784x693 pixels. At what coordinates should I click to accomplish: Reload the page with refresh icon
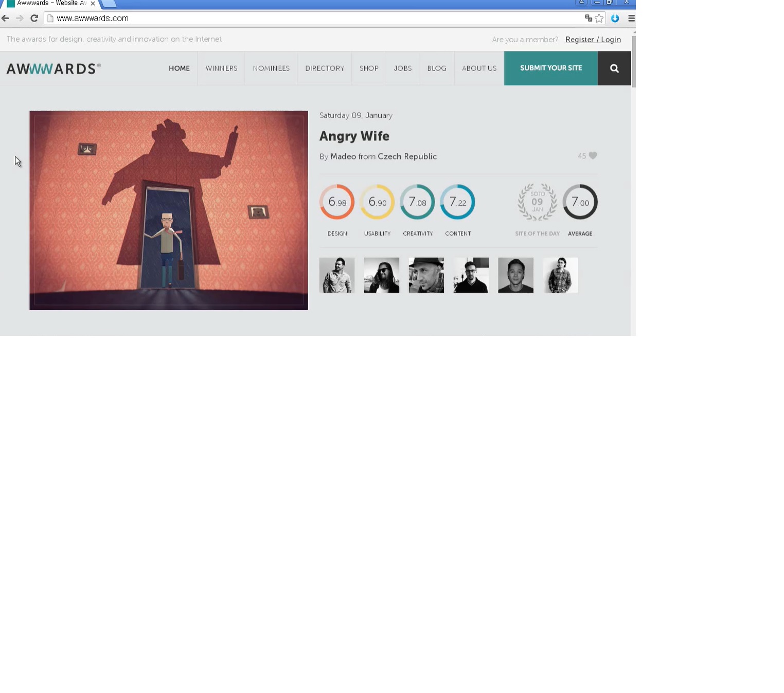click(34, 19)
